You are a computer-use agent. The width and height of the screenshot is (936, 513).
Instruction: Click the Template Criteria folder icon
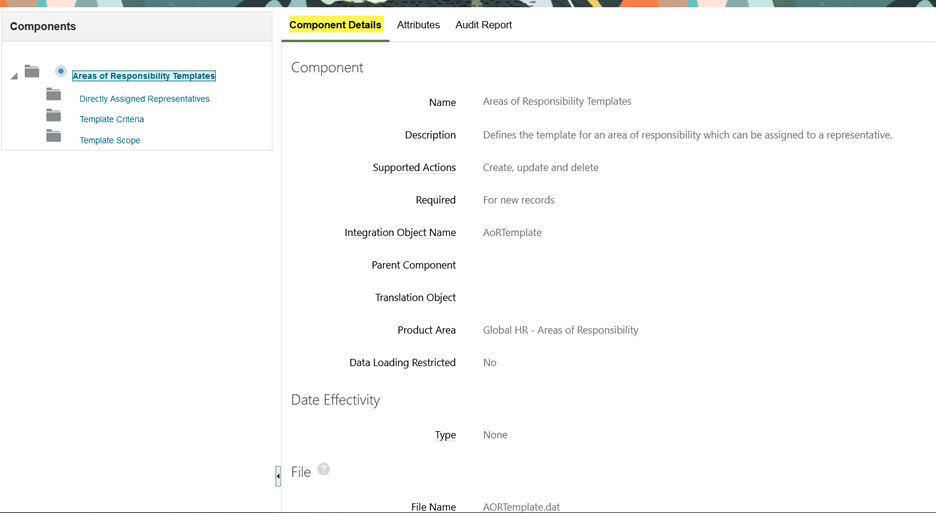54,115
